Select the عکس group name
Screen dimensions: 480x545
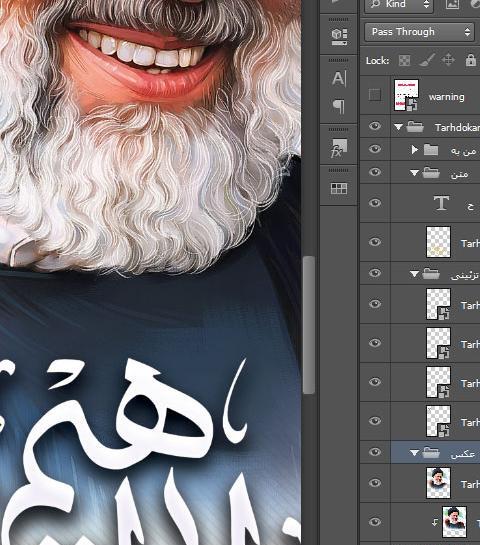462,454
